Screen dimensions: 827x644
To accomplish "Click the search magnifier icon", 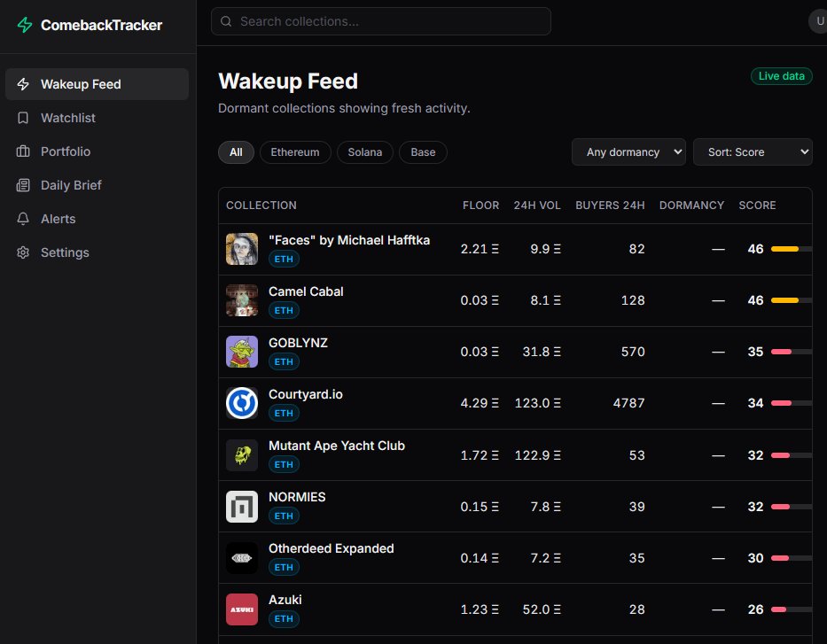I will click(x=226, y=21).
